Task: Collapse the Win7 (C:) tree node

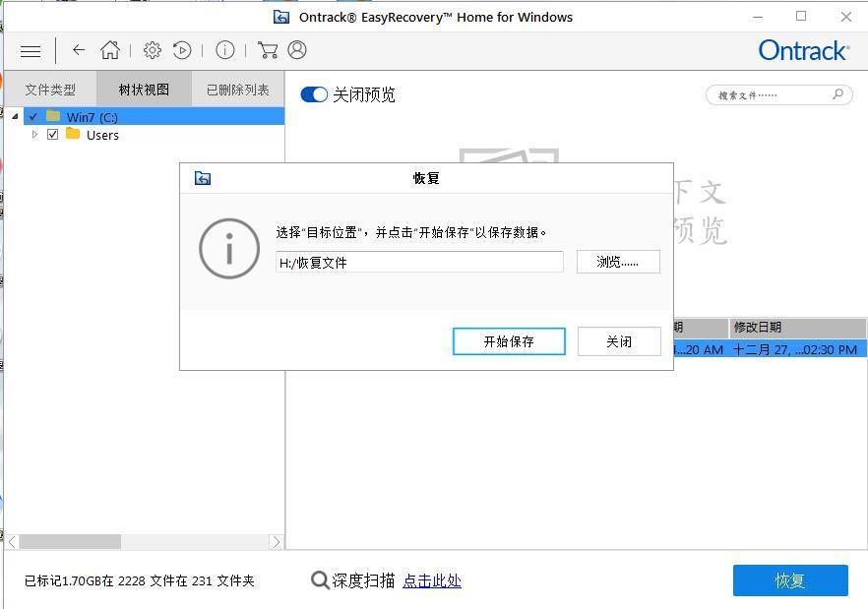Action: [x=15, y=117]
